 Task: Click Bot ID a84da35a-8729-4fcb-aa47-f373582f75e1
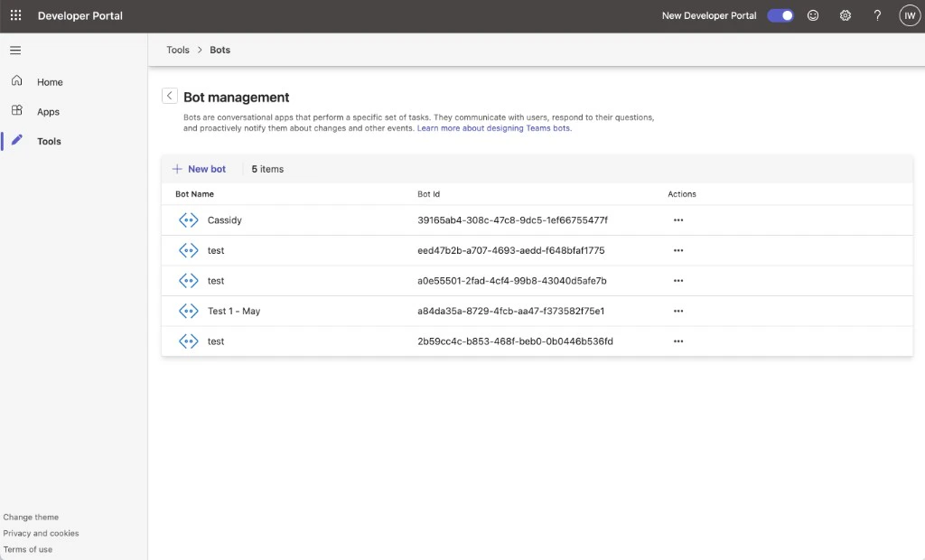tap(511, 311)
